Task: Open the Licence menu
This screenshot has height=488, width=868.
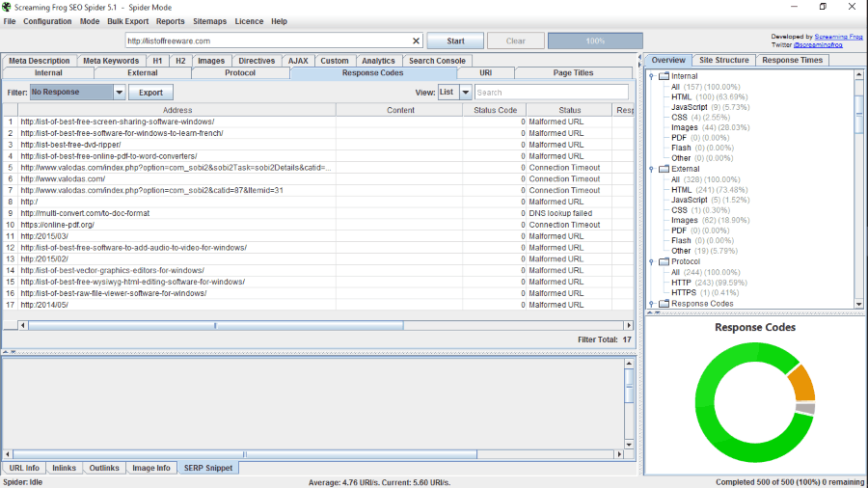Action: pyautogui.click(x=249, y=21)
